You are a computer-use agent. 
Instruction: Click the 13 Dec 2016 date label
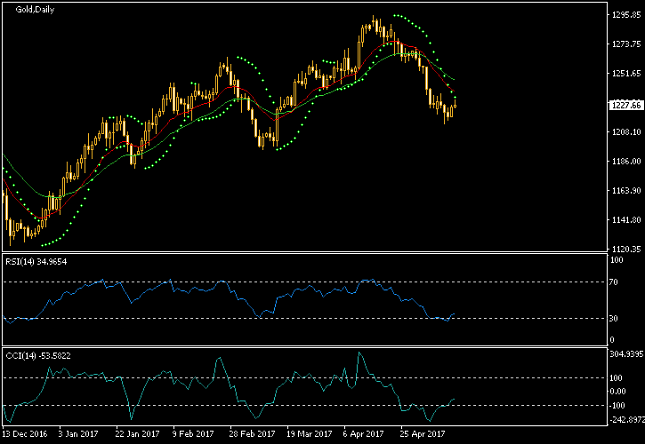25,434
